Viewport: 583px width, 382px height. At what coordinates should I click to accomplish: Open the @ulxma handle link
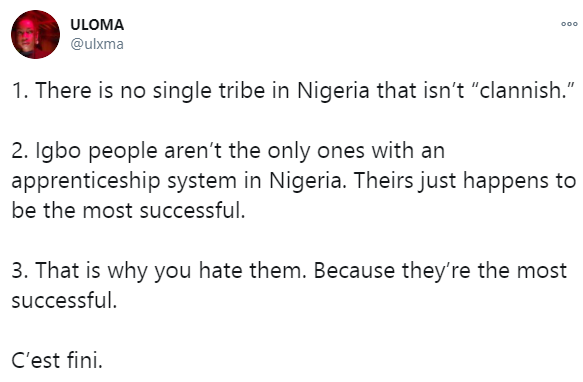[x=97, y=44]
